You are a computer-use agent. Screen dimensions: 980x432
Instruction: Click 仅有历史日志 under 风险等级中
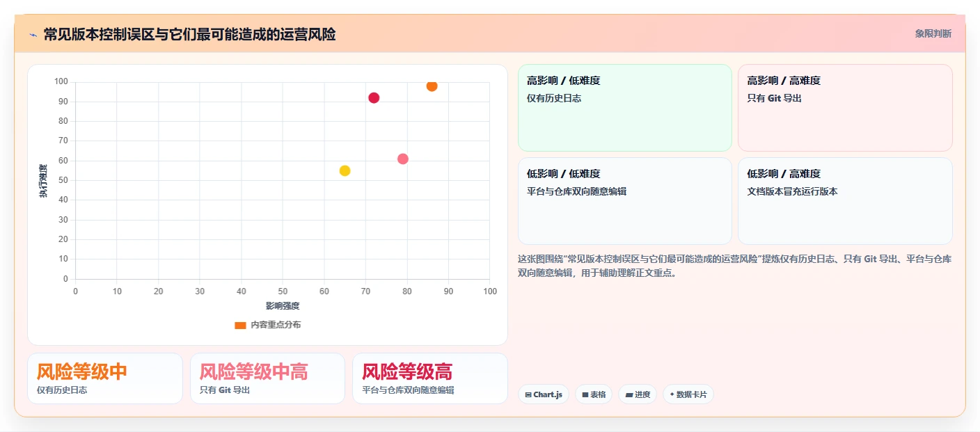coord(62,390)
